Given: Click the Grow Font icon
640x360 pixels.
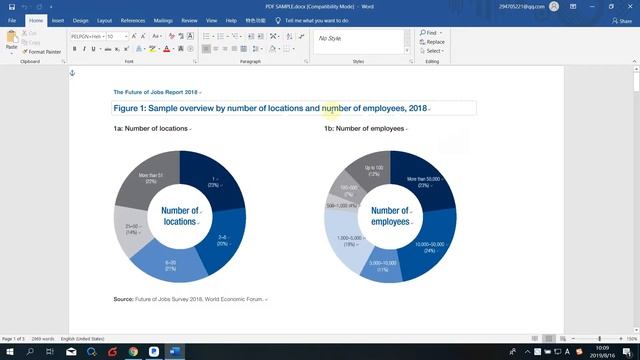Looking at the screenshot, I should click(134, 36).
